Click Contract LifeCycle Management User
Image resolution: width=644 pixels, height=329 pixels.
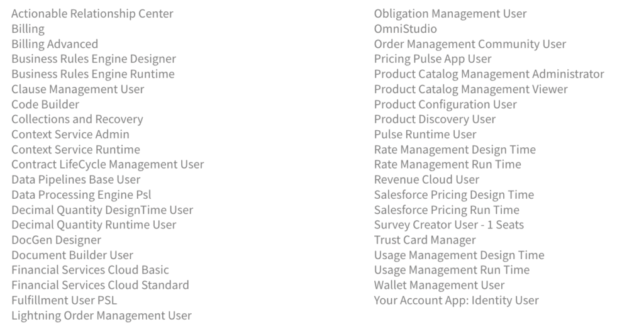(108, 165)
